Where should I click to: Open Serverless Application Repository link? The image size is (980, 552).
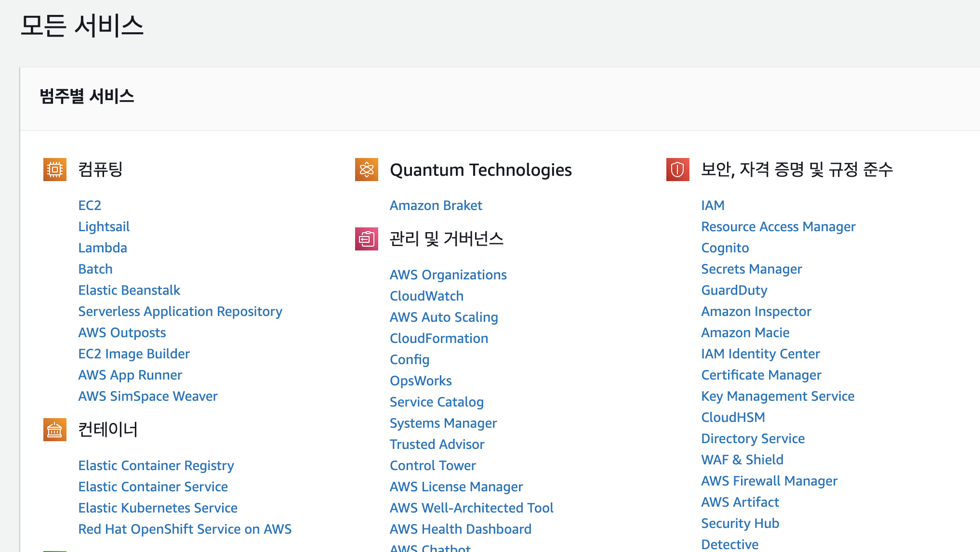(180, 311)
